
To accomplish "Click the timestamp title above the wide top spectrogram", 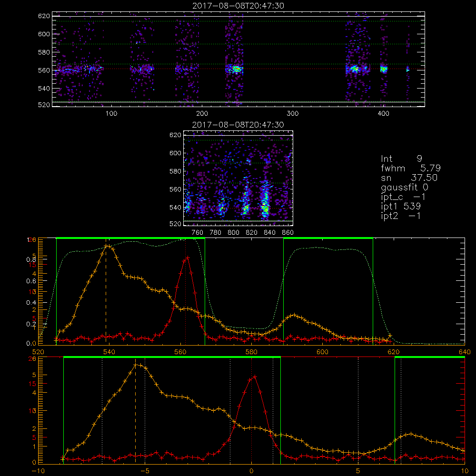I will (238, 6).
